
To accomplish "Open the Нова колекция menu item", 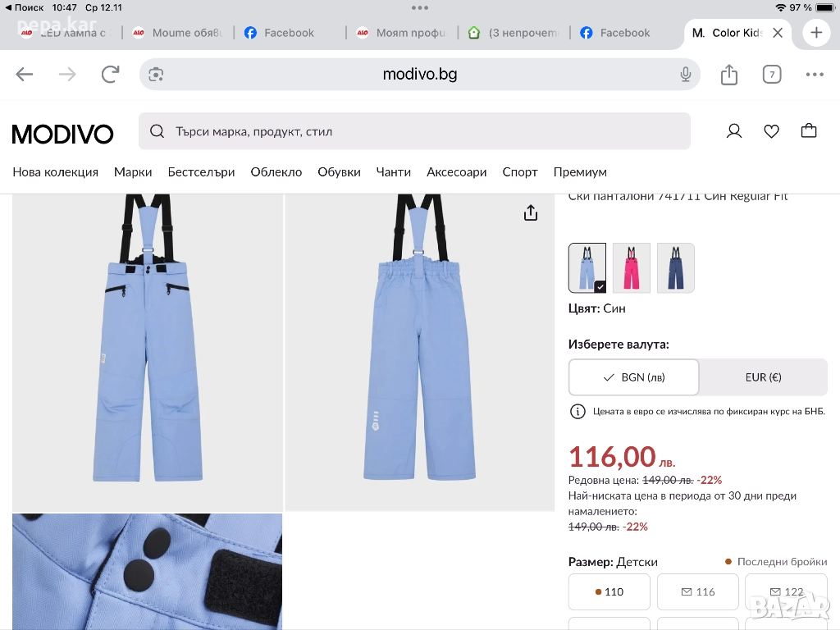I will pyautogui.click(x=55, y=172).
